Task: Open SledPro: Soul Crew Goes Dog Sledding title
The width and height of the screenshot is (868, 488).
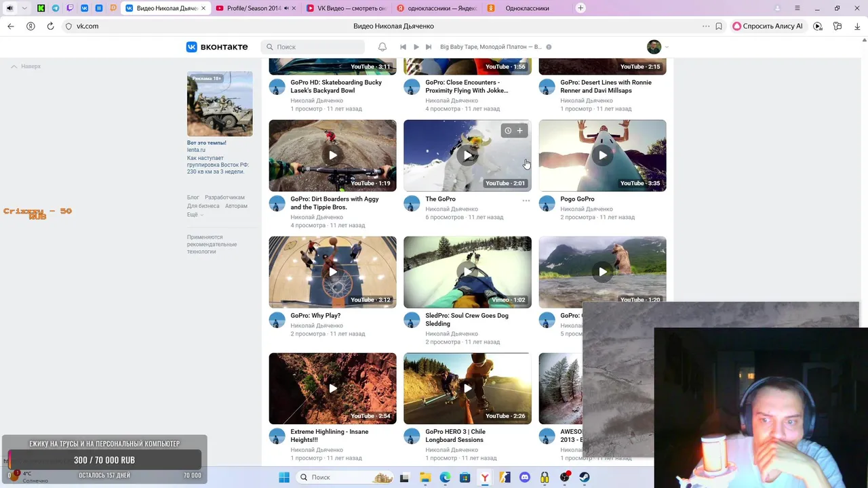Action: point(467,319)
